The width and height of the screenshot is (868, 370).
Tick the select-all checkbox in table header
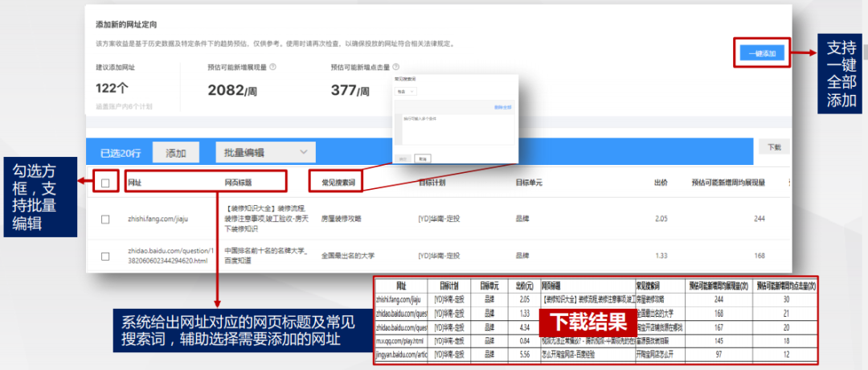pos(105,183)
